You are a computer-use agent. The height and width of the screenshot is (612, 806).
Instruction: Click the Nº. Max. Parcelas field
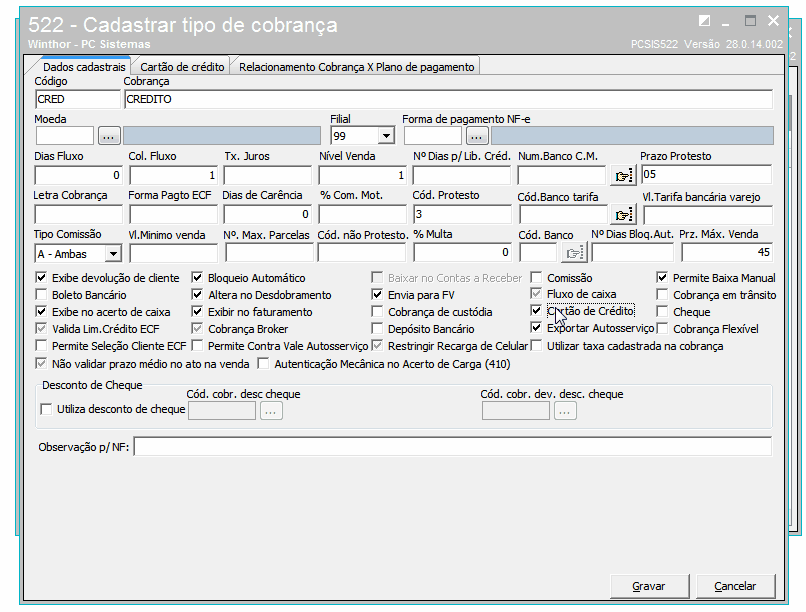(x=269, y=253)
